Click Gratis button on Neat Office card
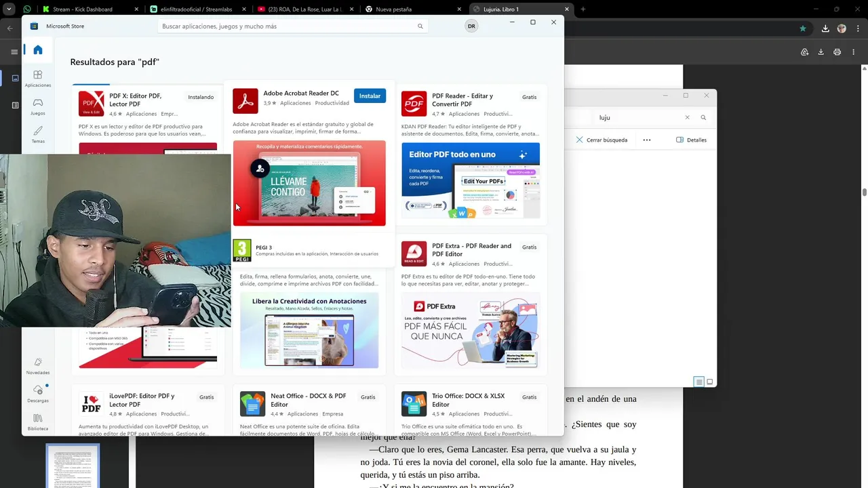This screenshot has width=868, height=488. tap(368, 397)
